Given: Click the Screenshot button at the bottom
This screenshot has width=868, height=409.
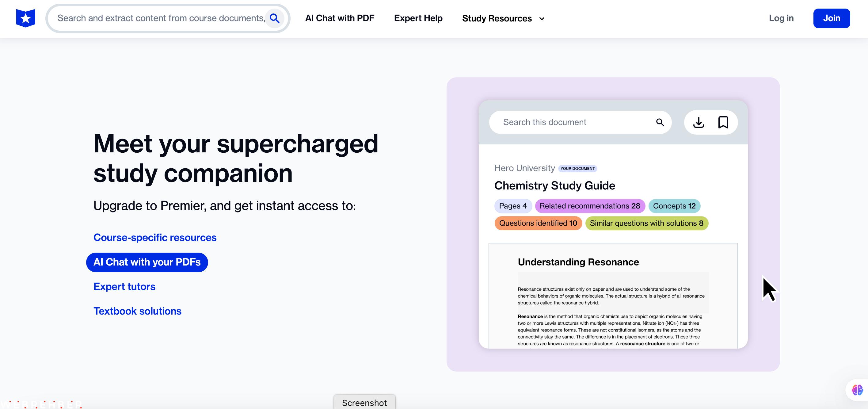Looking at the screenshot, I should [x=364, y=402].
